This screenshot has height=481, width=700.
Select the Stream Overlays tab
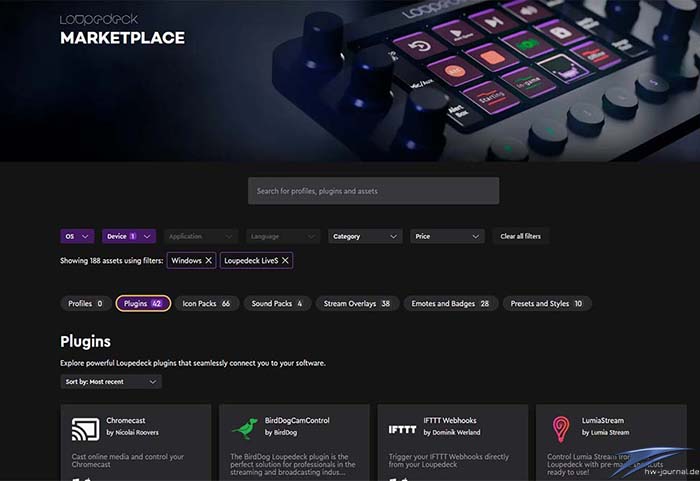click(x=357, y=304)
